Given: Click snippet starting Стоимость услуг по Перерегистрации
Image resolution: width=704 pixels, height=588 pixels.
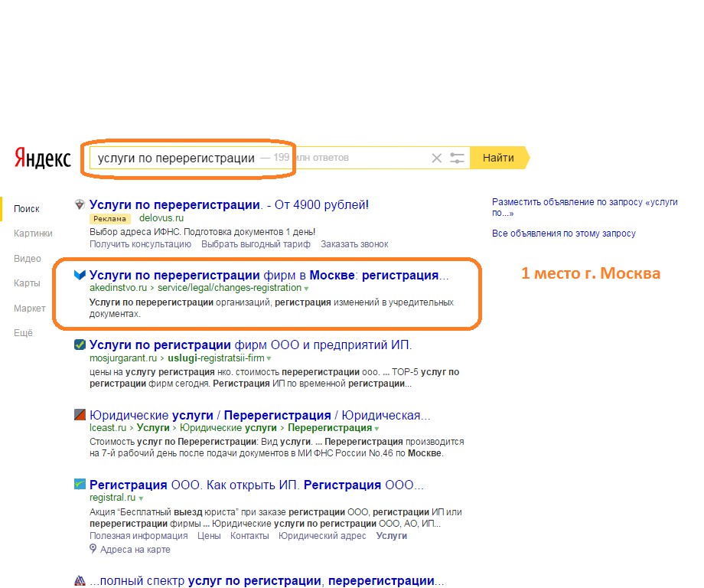Looking at the screenshot, I should pos(276,447).
